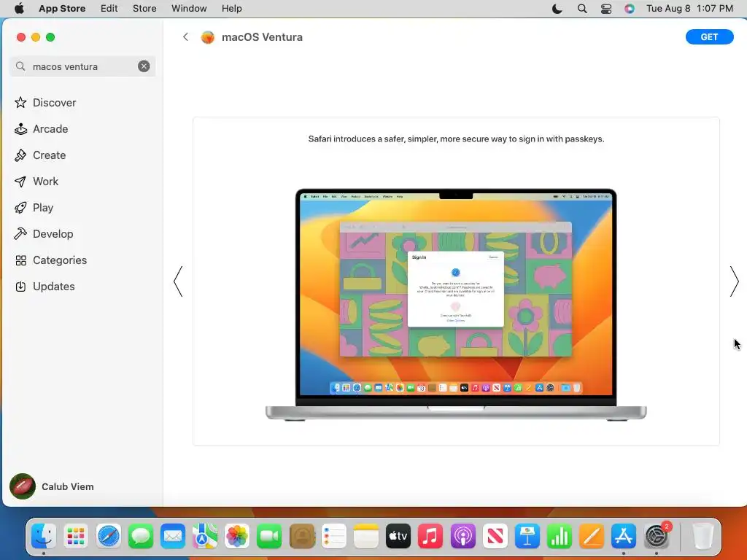Click the macOS Ventura app icon in header
Screen dimensions: 747x560
[208, 37]
